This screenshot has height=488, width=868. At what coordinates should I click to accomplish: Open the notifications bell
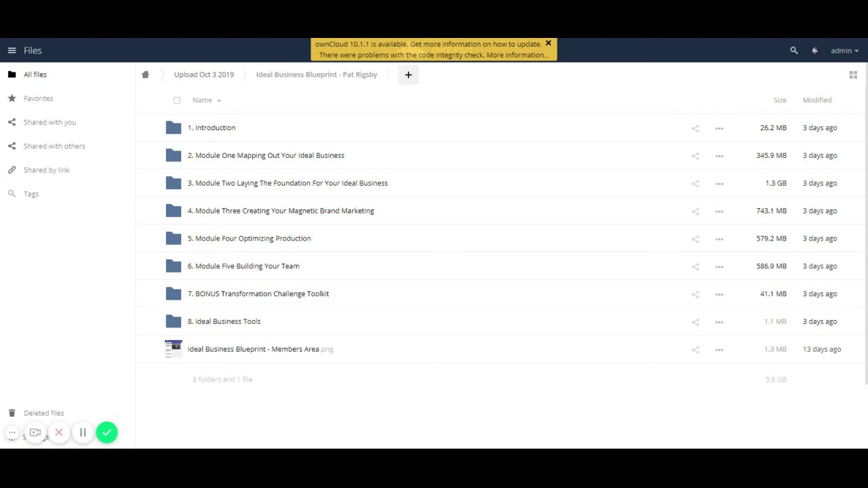814,50
